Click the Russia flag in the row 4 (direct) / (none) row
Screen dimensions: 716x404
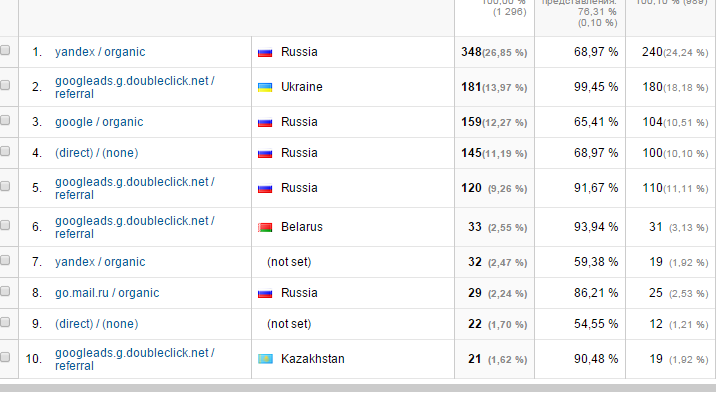tap(265, 154)
